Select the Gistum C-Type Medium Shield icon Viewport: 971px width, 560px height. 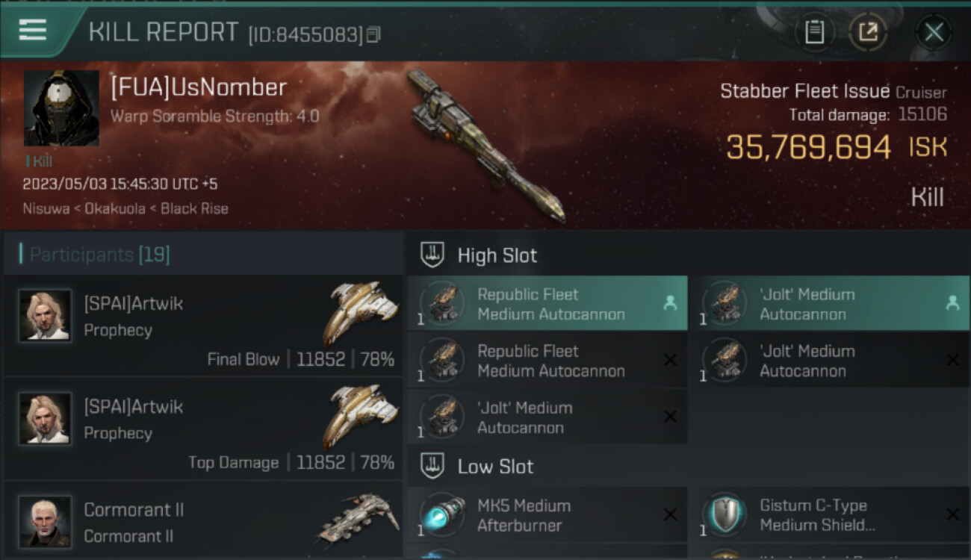[x=723, y=514]
